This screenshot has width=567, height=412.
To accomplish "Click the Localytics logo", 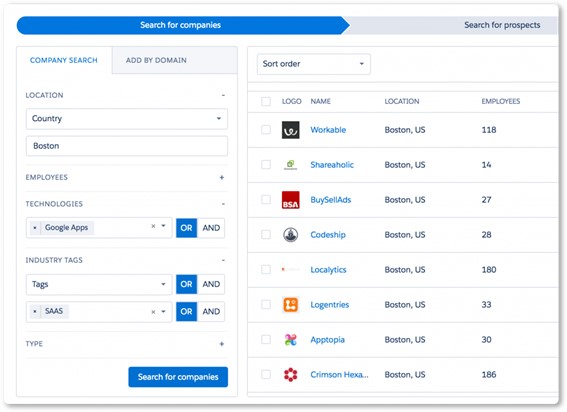I will (290, 269).
